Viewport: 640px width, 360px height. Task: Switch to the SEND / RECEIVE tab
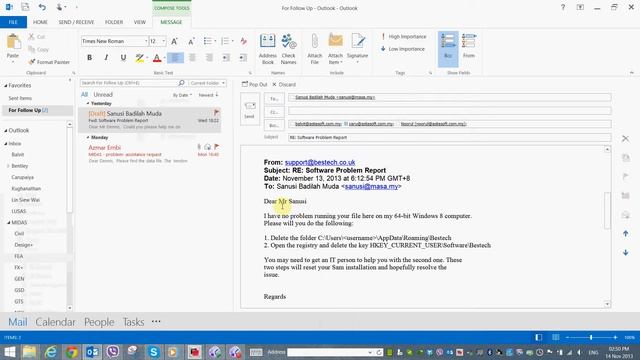click(76, 22)
